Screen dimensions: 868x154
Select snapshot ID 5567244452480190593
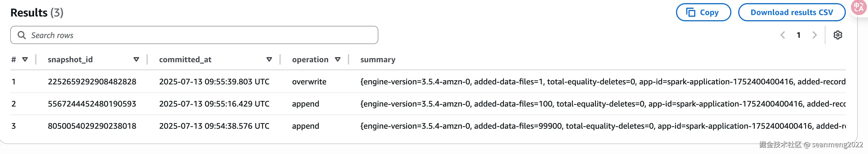pos(92,104)
